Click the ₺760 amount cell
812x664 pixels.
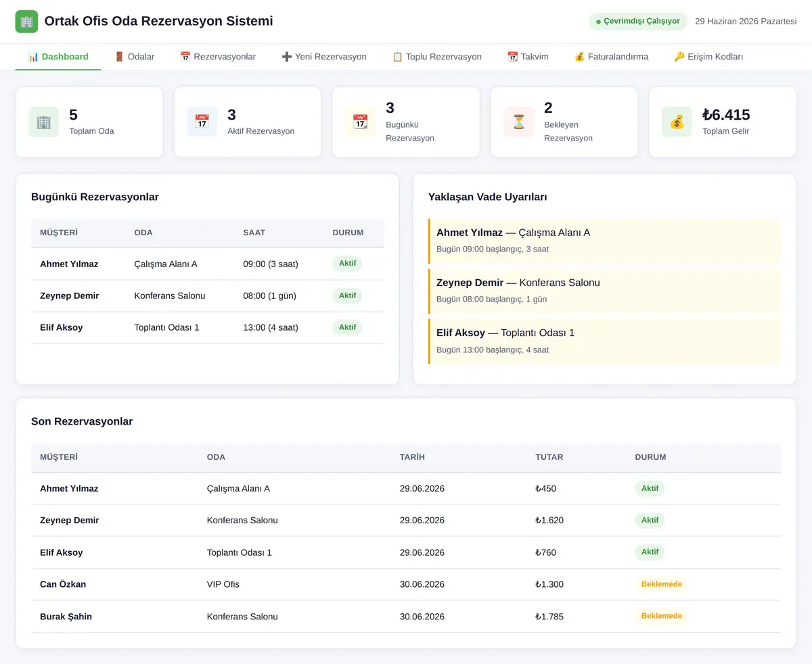pos(546,552)
